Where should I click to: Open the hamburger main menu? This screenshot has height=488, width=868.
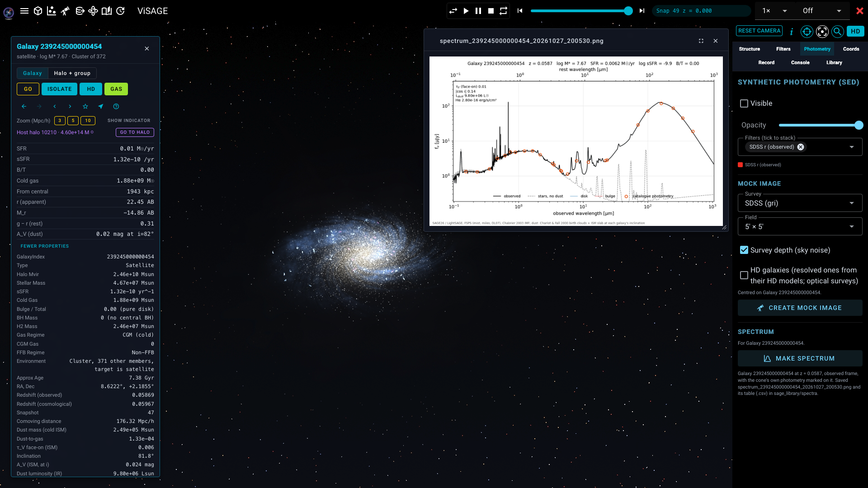tap(24, 11)
